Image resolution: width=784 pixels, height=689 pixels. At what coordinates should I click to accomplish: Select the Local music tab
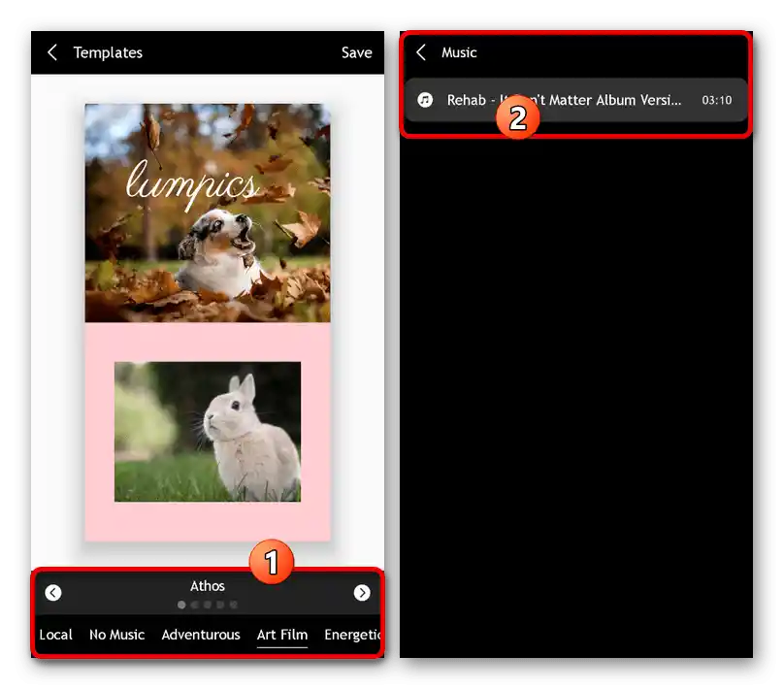coord(55,635)
